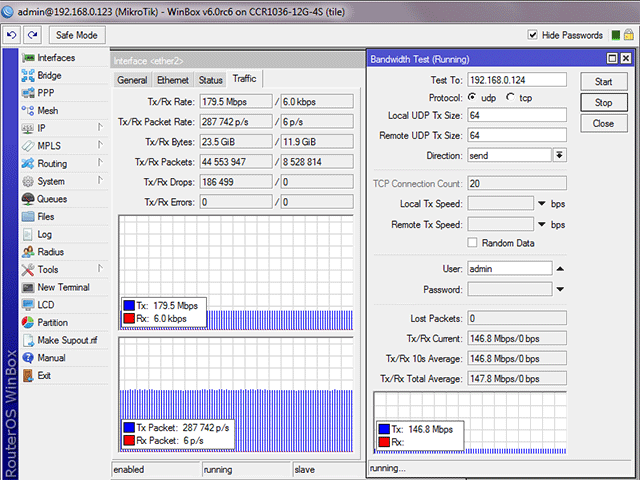
Task: Click the Radius icon
Action: 28,252
